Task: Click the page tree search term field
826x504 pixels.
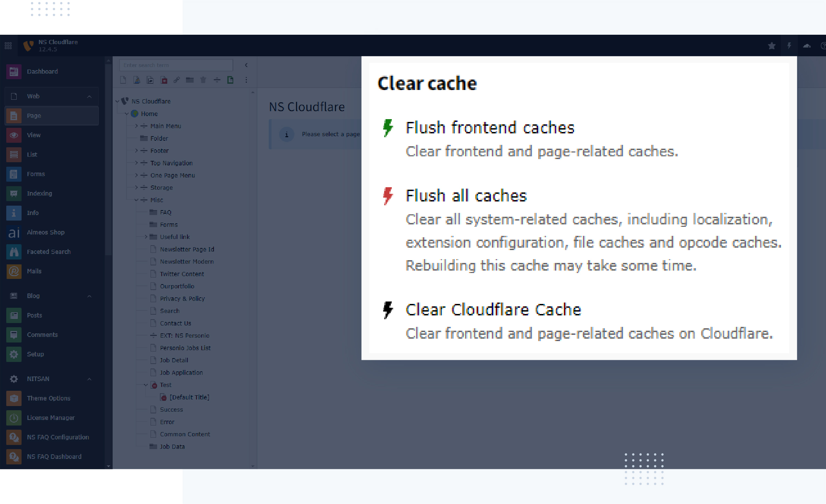Action: [x=176, y=65]
